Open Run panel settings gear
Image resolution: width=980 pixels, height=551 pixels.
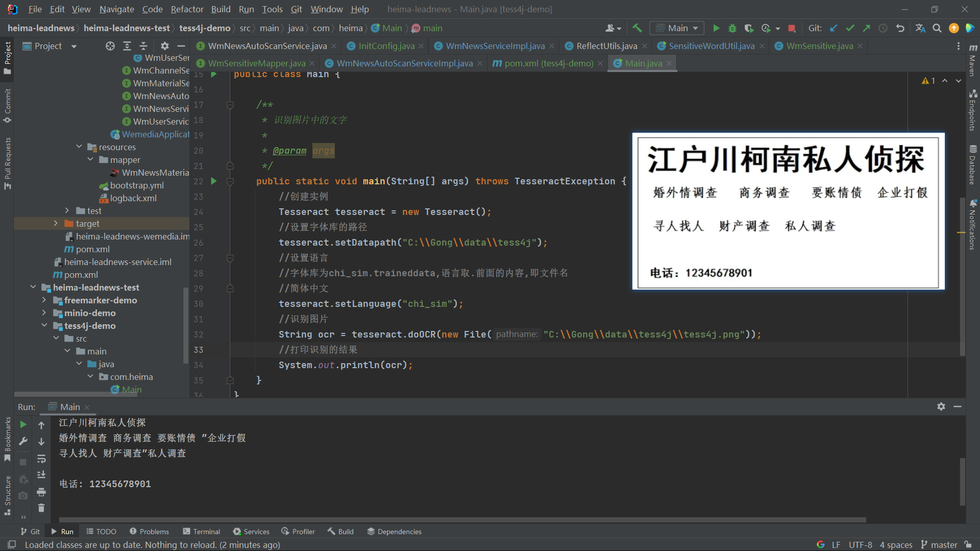(x=941, y=406)
